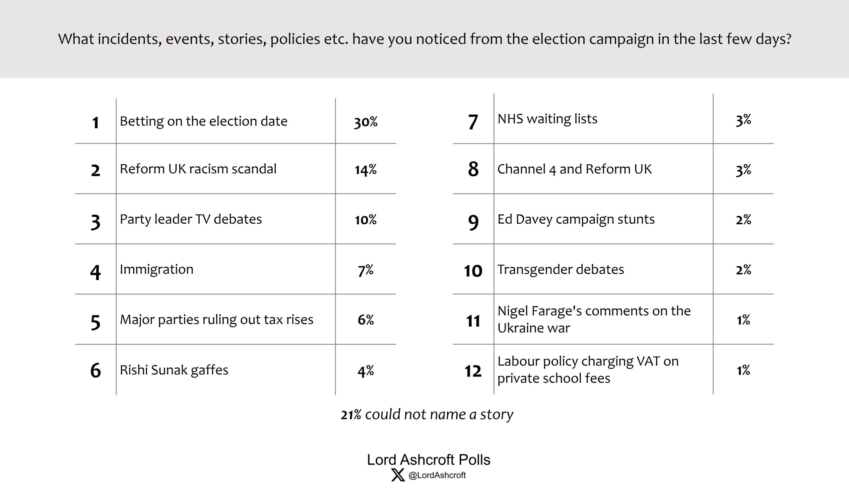This screenshot has width=849, height=504.
Task: Click the 30% value in row one
Action: 365,122
